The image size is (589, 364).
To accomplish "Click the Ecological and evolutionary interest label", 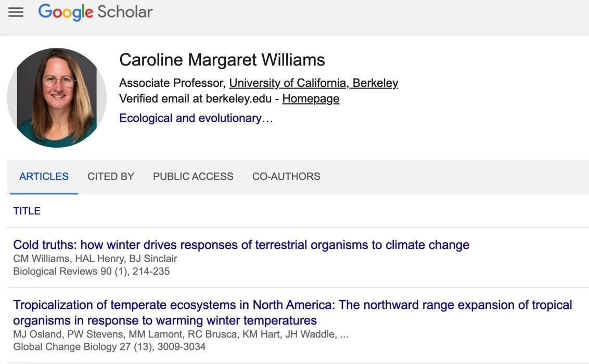I will coord(196,118).
